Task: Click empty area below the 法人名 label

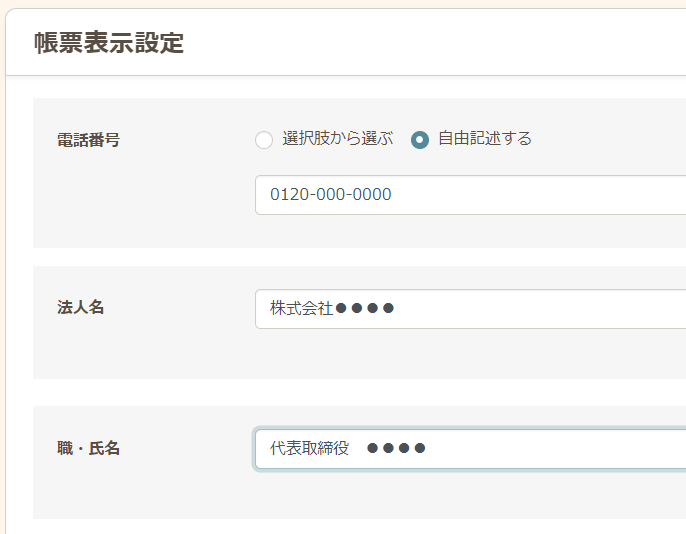Action: tap(100, 350)
